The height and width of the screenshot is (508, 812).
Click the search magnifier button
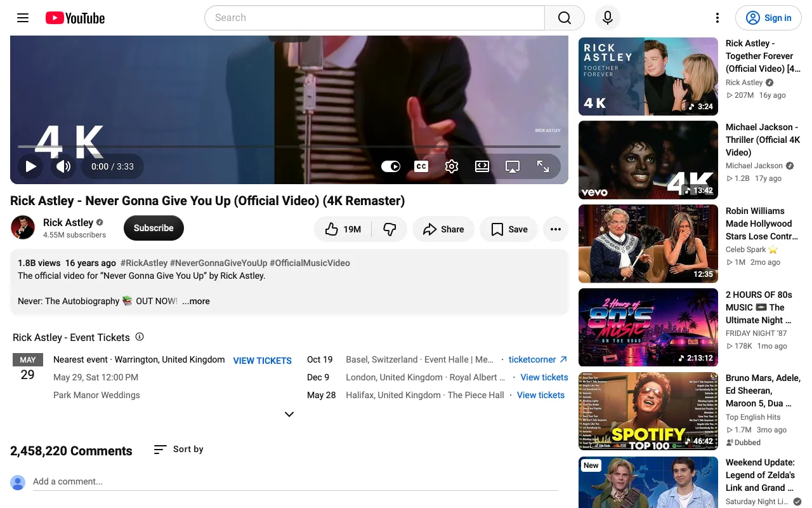click(x=565, y=18)
